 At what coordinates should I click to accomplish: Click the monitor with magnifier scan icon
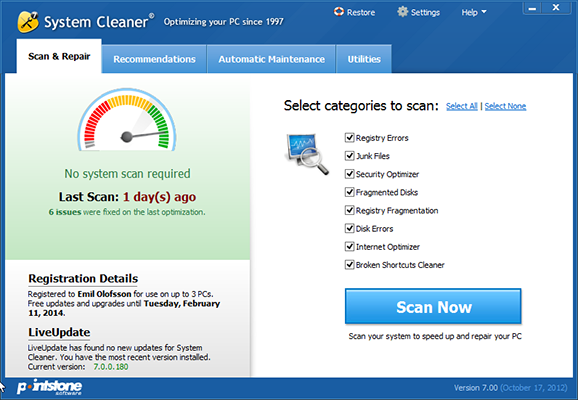tap(307, 154)
